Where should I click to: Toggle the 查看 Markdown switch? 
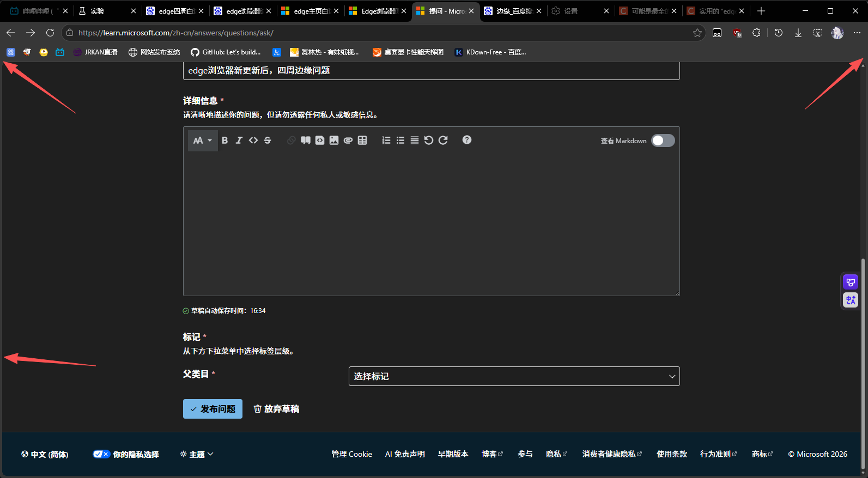tap(663, 140)
